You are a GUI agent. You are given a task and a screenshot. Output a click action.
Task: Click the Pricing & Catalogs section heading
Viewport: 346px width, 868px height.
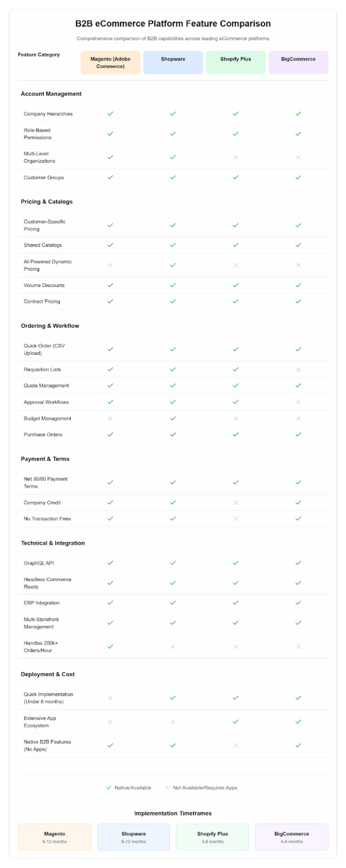(x=47, y=202)
